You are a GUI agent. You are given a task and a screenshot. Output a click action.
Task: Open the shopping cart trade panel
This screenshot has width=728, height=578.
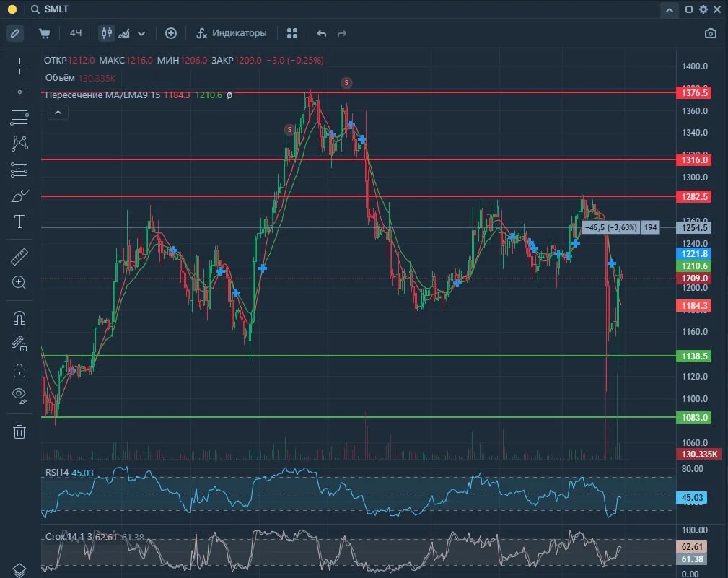[45, 33]
